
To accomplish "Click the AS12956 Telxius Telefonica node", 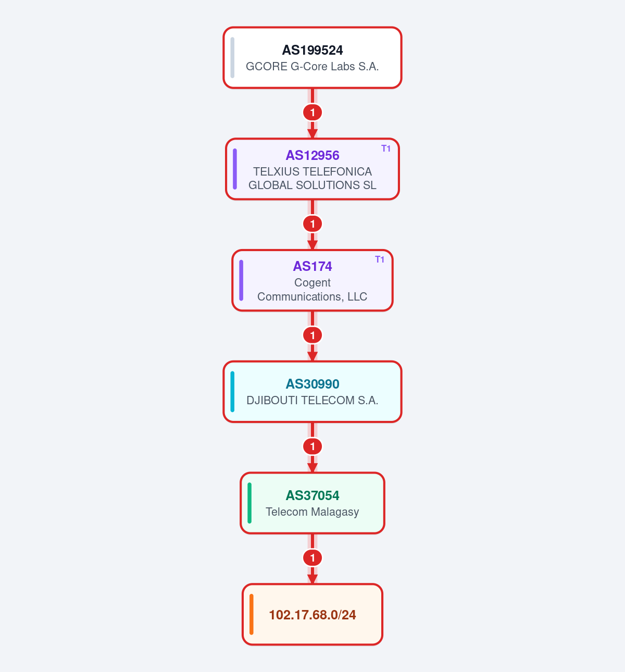I will click(312, 169).
